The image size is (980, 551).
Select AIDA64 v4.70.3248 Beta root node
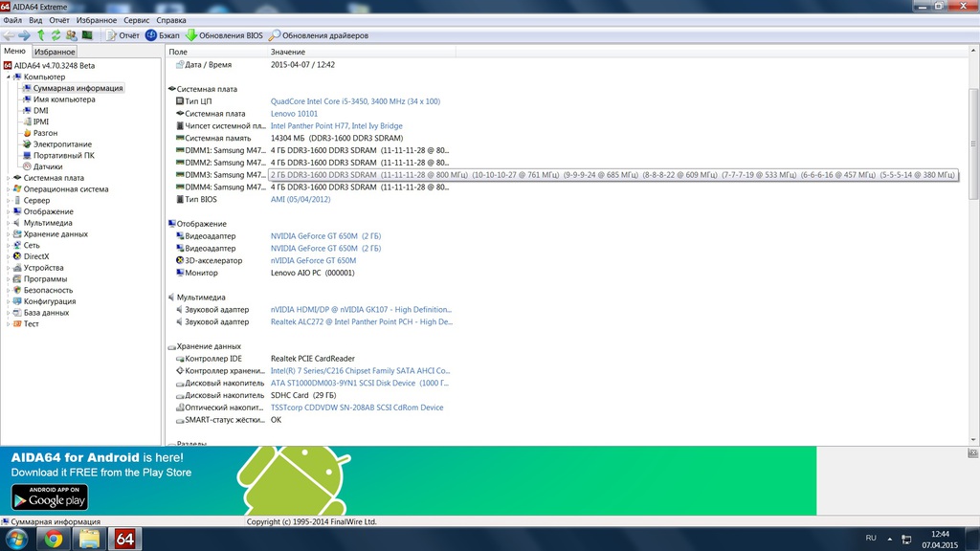tap(55, 66)
